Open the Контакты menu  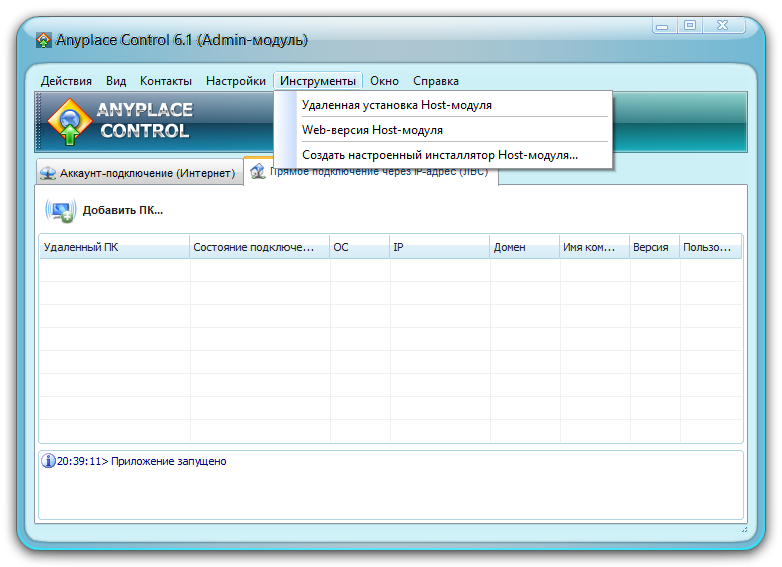pos(166,81)
